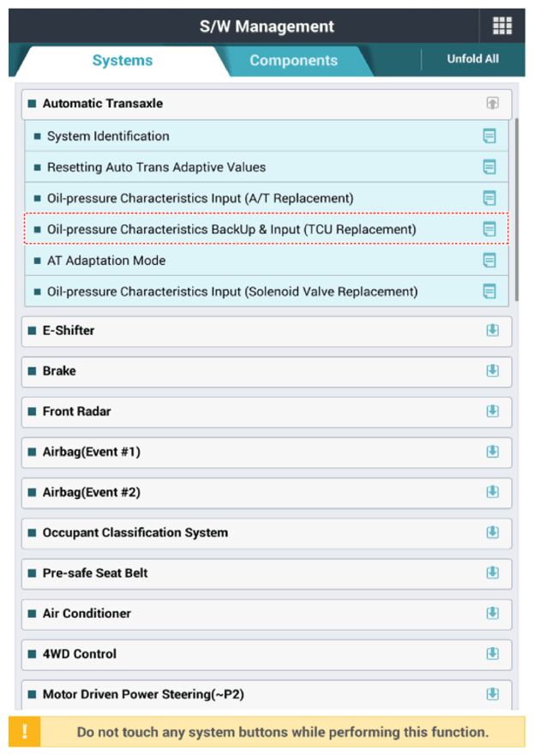Viewport: 534px width, 756px height.
Task: Expand the Occupant Classification System section
Action: pyautogui.click(x=492, y=532)
